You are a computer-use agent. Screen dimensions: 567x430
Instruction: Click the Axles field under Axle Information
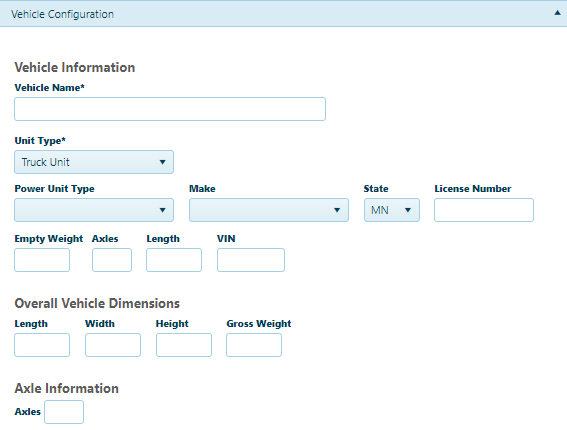pyautogui.click(x=64, y=412)
